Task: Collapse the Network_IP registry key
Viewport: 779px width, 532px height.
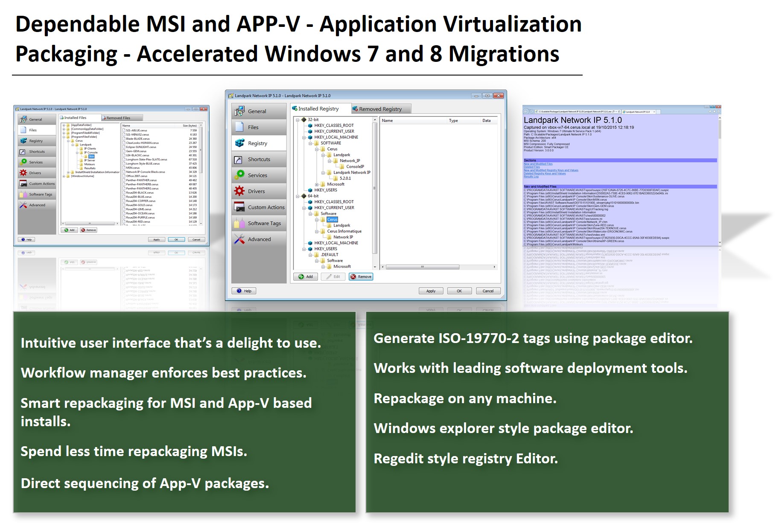Action: tap(330, 161)
